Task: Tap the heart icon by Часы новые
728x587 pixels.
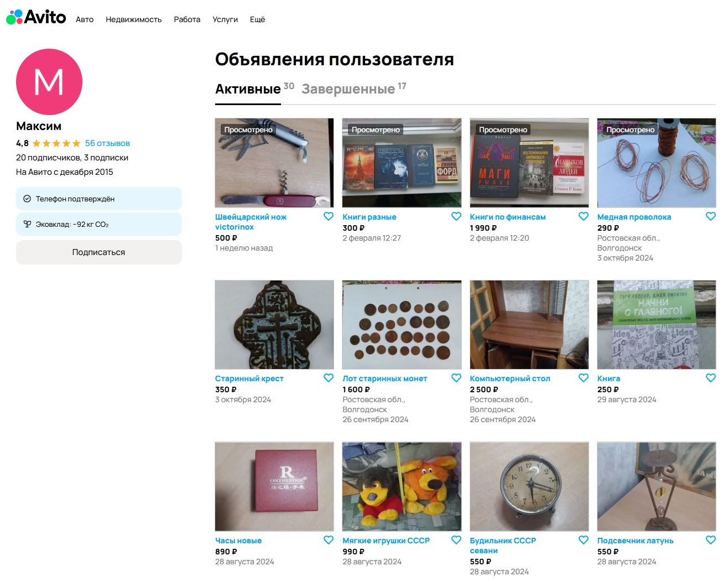Action: tap(329, 540)
